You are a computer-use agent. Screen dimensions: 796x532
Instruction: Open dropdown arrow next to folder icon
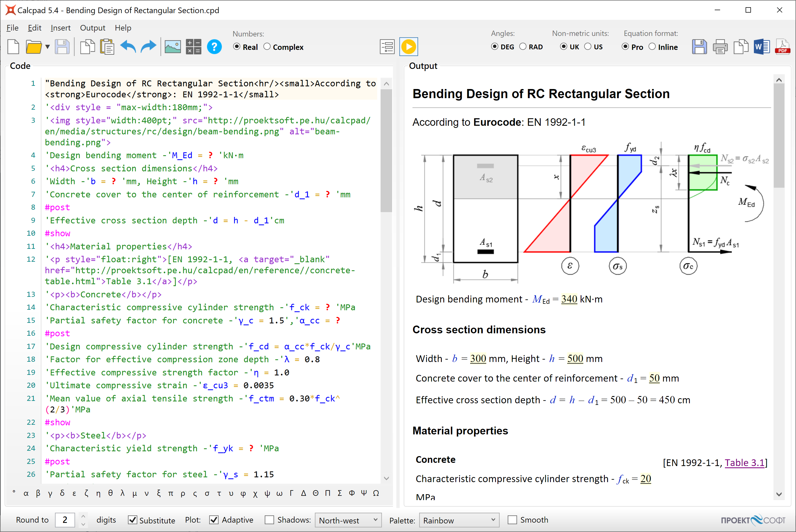(47, 47)
